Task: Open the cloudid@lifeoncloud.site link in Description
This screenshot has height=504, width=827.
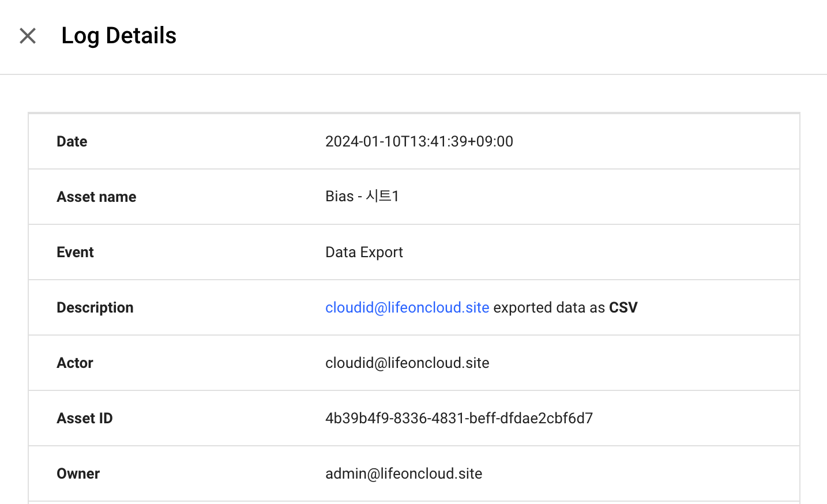Action: [x=407, y=307]
